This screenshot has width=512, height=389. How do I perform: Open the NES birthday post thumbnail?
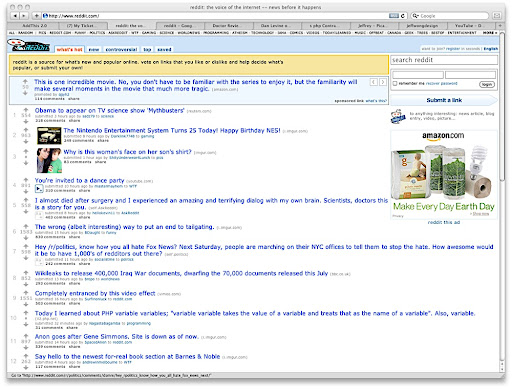click(x=49, y=136)
